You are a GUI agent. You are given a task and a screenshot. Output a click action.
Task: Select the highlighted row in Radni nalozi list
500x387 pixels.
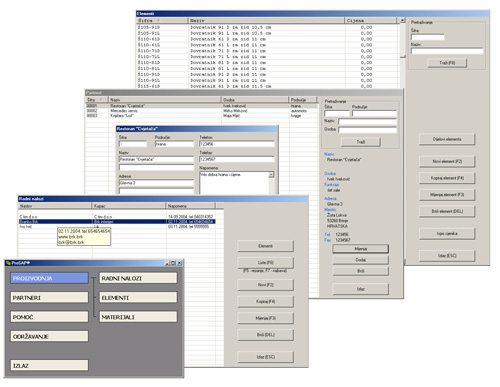coord(117,222)
